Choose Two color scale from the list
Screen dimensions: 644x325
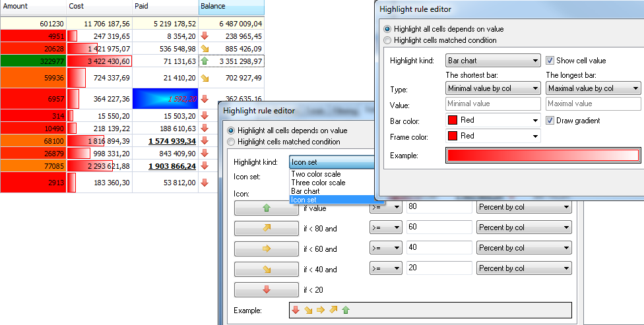click(316, 175)
